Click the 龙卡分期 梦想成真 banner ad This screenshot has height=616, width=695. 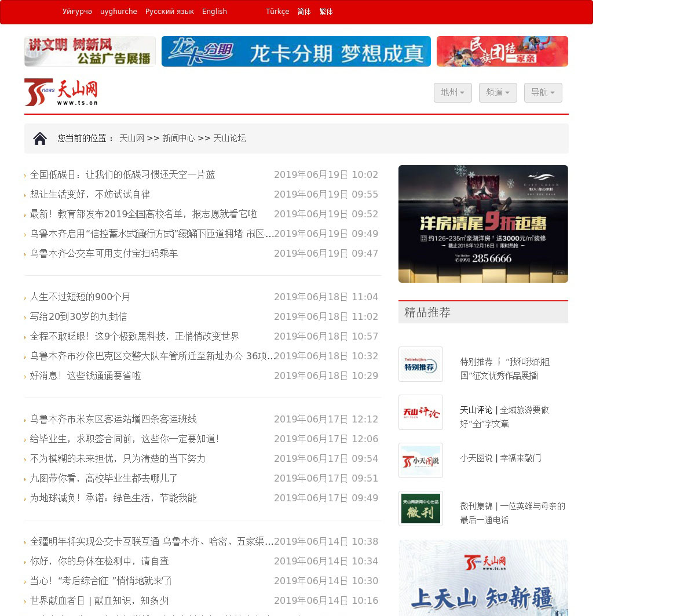tap(296, 51)
